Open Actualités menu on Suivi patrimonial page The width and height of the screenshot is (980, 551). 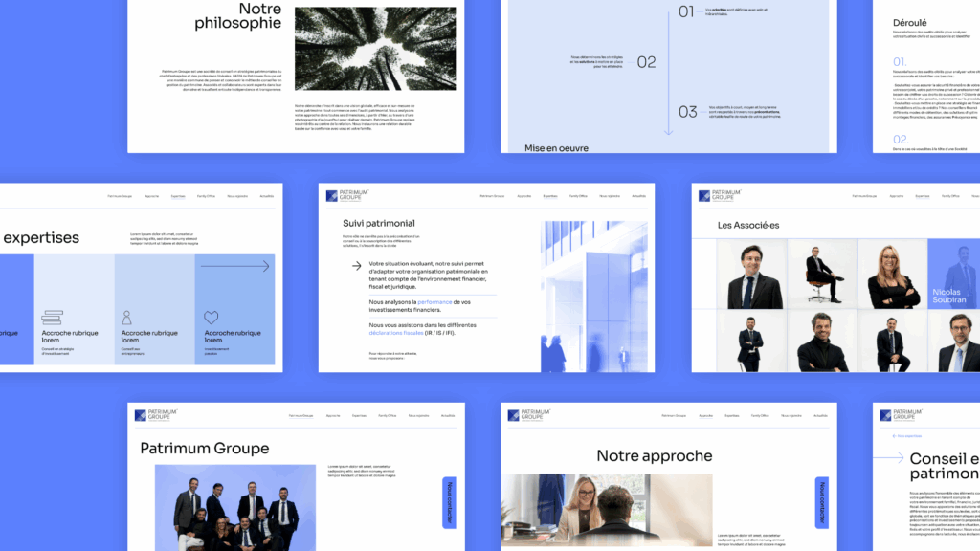click(x=638, y=196)
